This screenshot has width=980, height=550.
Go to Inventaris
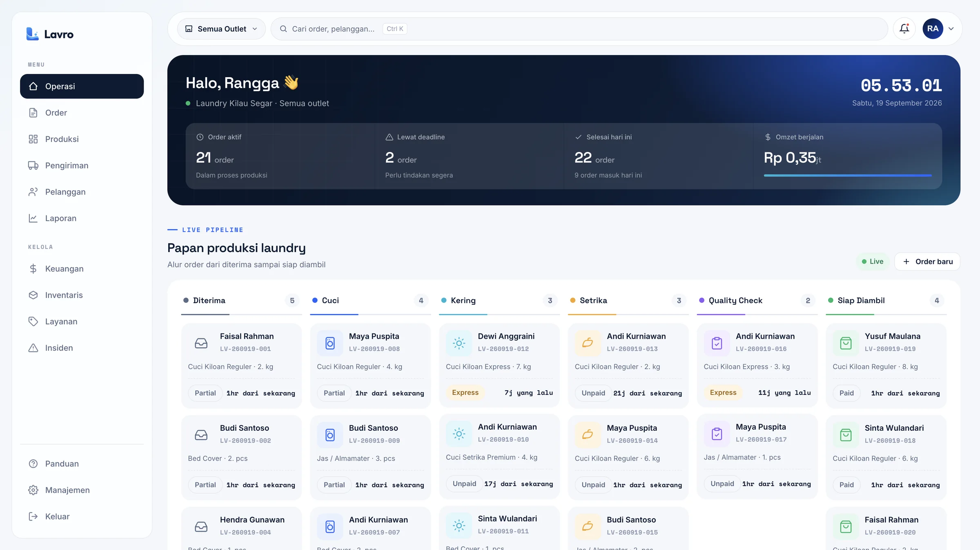82,295
